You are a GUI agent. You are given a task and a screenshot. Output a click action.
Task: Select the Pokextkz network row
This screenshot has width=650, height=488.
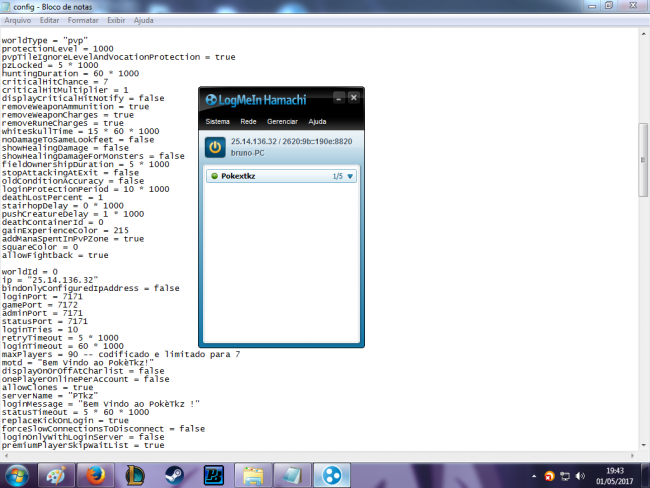pos(281,176)
